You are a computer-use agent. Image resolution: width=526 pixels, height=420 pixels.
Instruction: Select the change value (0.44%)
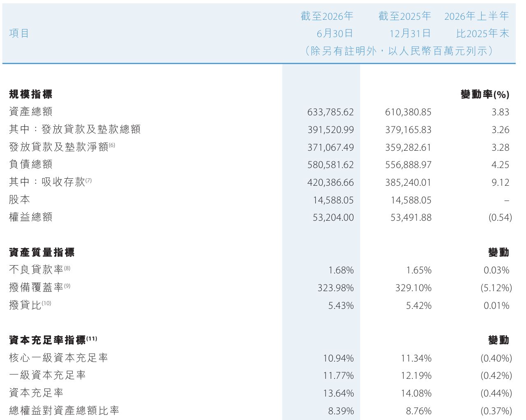coord(496,393)
